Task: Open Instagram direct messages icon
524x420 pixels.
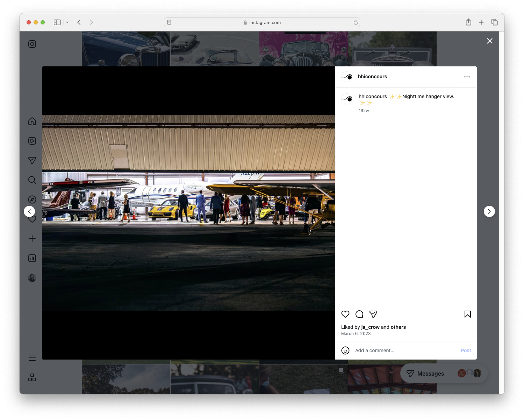Action: 32,160
